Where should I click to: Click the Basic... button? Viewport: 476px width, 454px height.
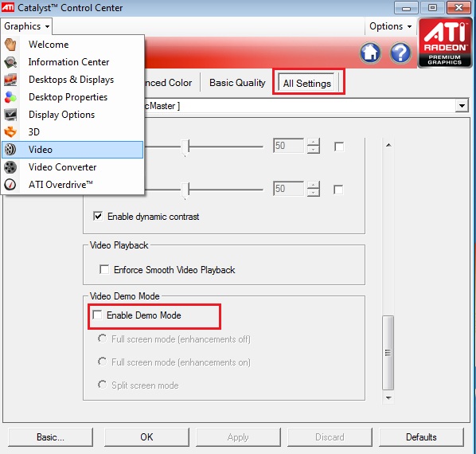point(50,437)
